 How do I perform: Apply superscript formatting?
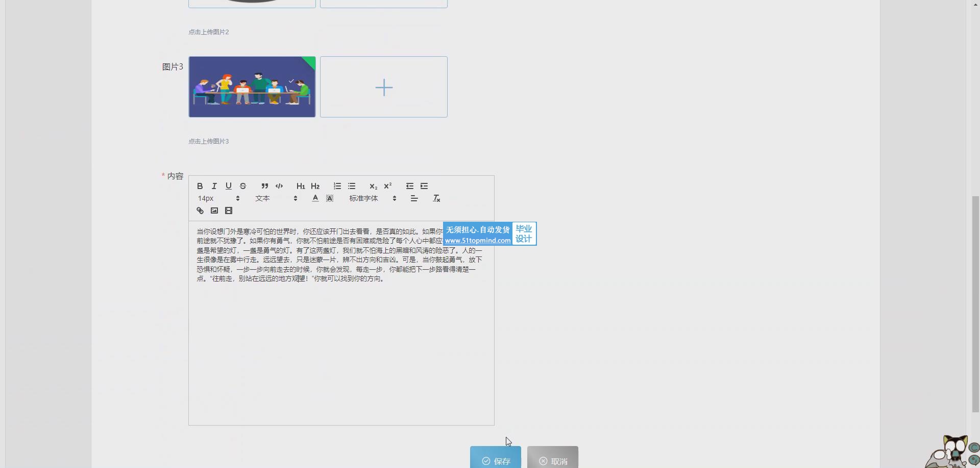tap(388, 186)
